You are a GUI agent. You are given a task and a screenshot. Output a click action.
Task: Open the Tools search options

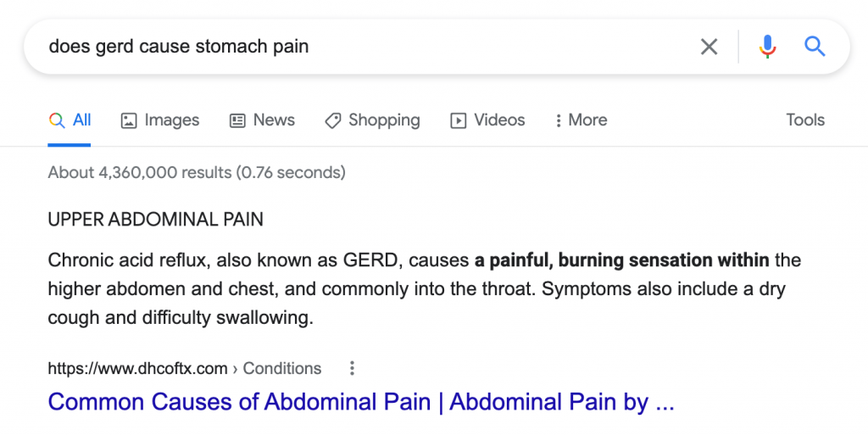(x=805, y=120)
